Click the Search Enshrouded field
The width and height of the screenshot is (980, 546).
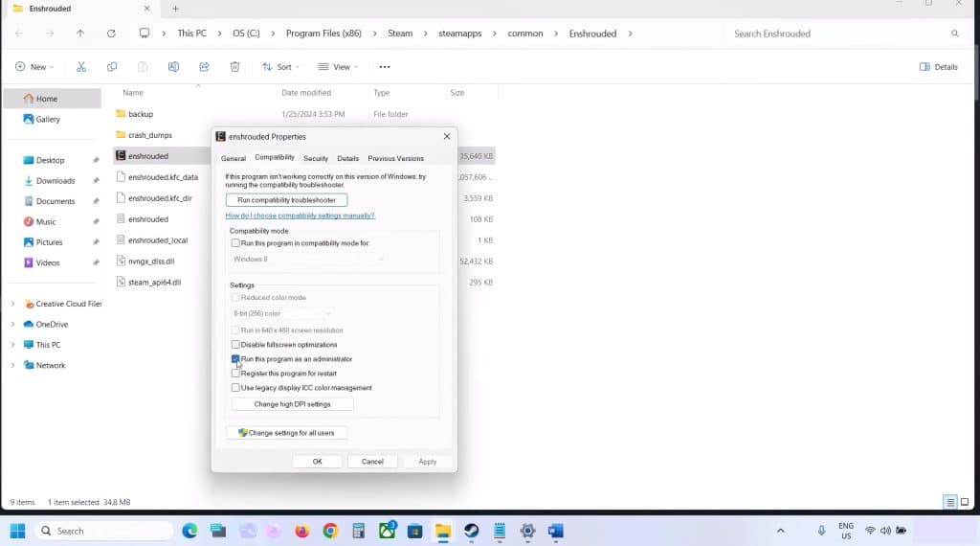(846, 34)
